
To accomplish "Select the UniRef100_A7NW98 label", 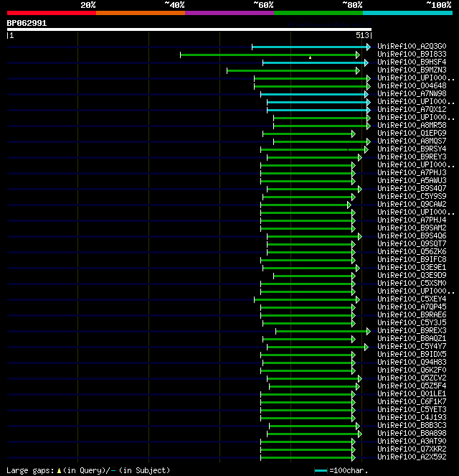I will pyautogui.click(x=412, y=93).
